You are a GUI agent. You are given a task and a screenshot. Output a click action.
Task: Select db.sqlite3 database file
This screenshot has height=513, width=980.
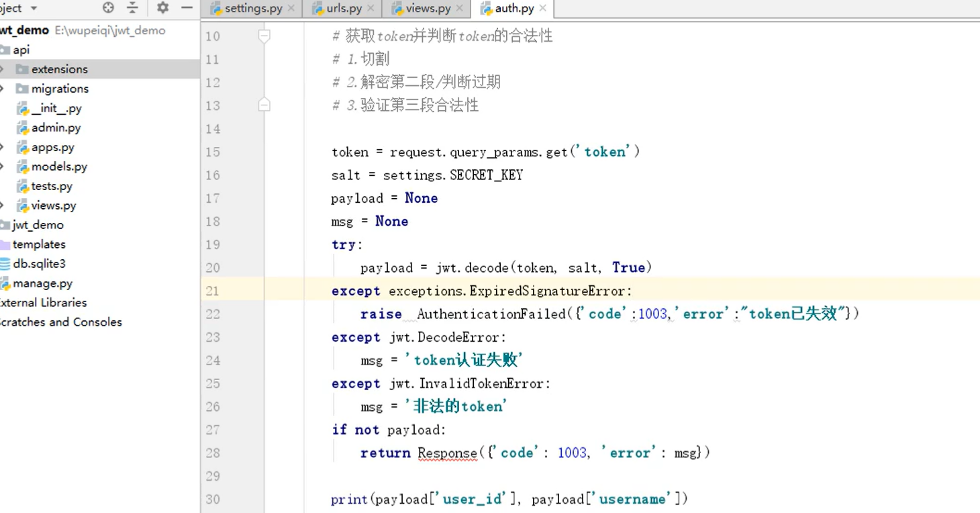point(39,264)
